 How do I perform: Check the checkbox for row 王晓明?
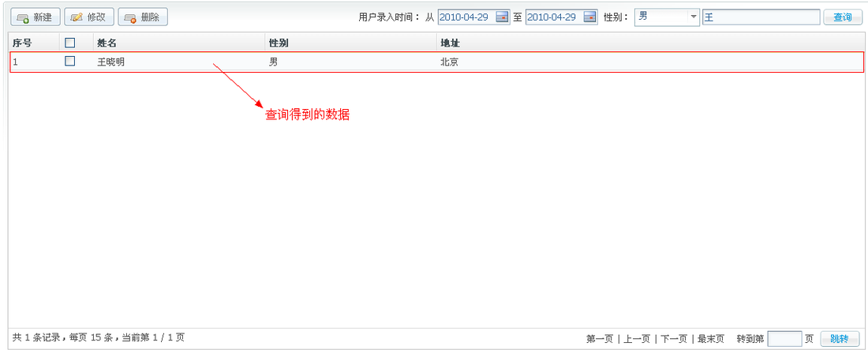point(70,61)
